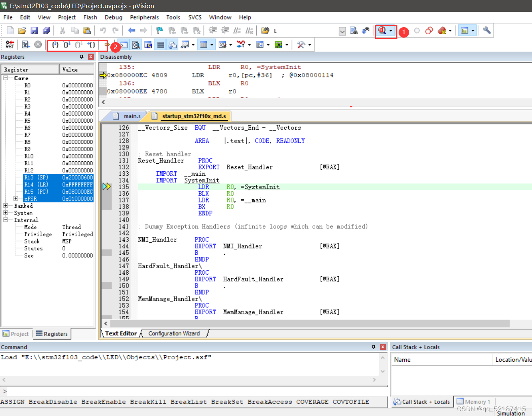
Task: Collapse the Internal register group
Action: (x=6, y=220)
